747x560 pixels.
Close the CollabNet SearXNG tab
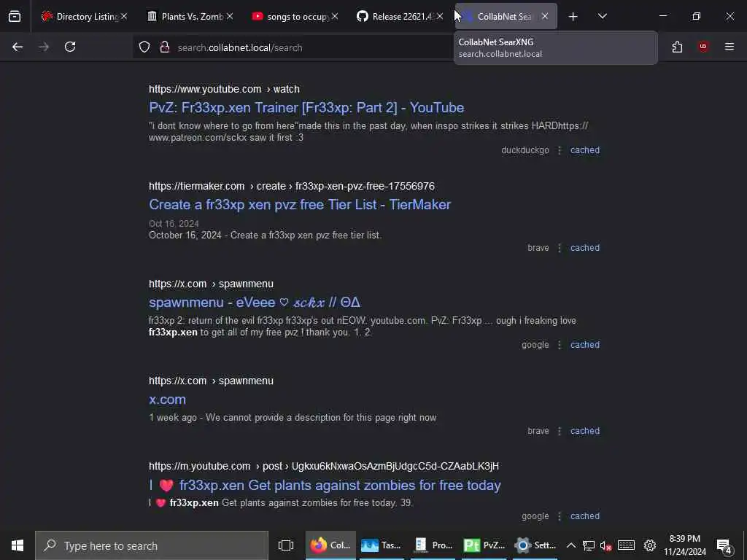point(545,17)
